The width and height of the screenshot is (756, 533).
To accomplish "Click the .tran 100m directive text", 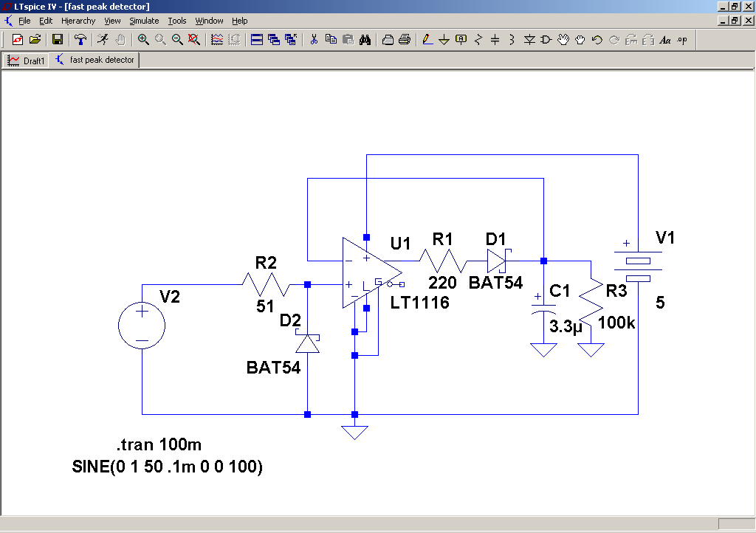I will [159, 444].
